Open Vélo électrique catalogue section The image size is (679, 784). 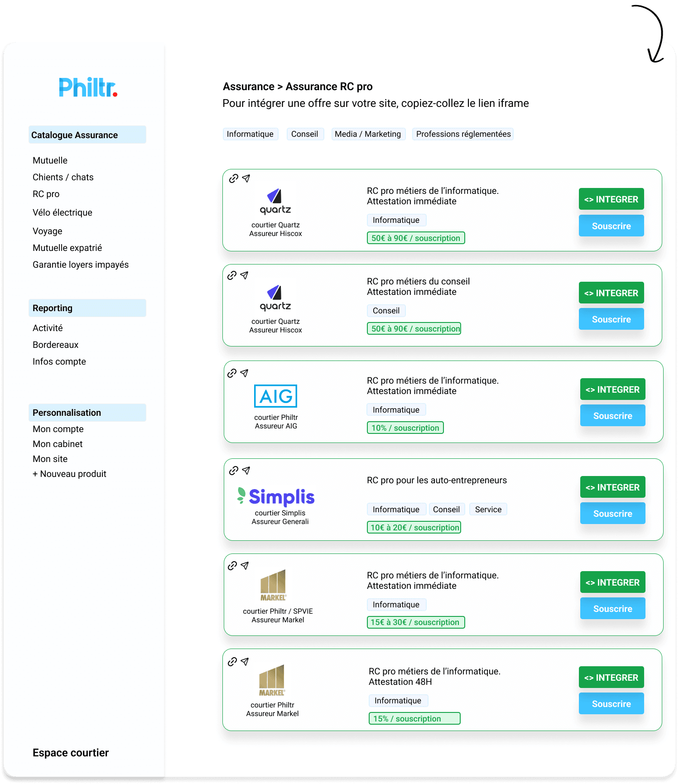[x=63, y=212]
